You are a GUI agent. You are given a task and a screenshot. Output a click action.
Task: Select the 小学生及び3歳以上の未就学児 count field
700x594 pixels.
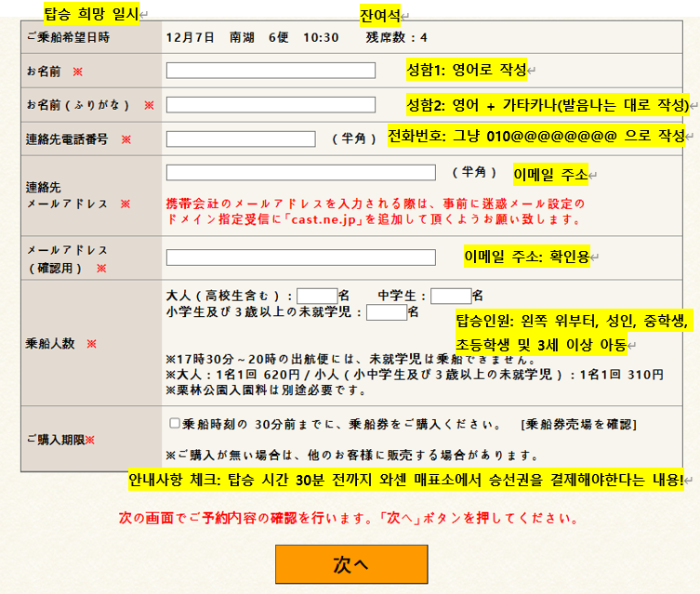pyautogui.click(x=387, y=312)
